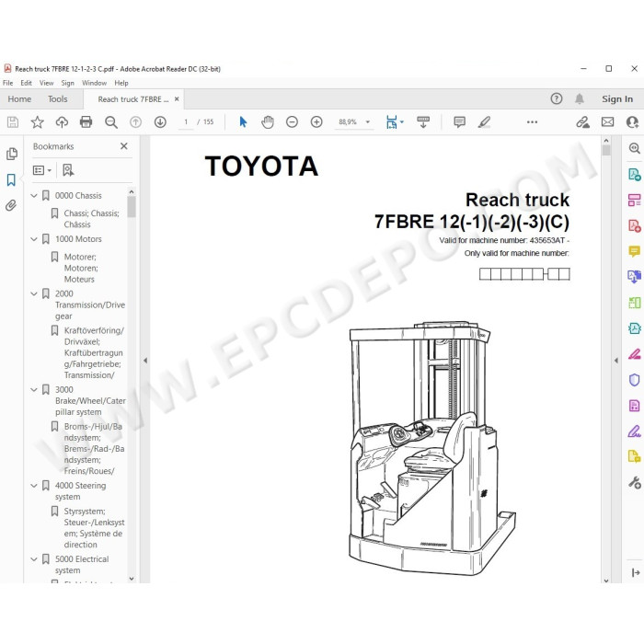Open the View menu
Screen dimensions: 644x644
[46, 83]
